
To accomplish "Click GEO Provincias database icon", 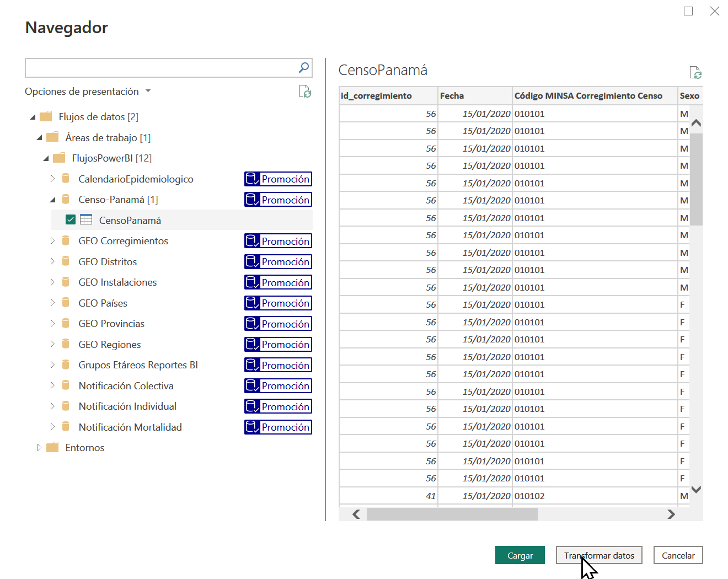I will (x=66, y=323).
